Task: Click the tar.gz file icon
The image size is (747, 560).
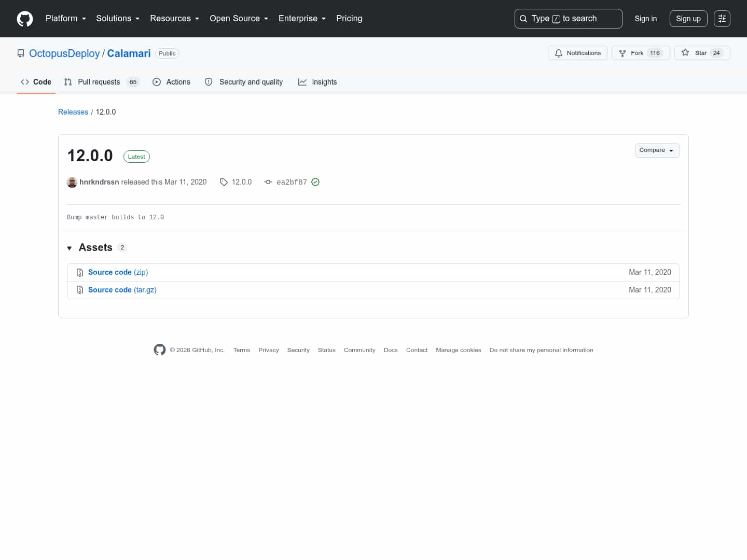Action: (x=80, y=290)
